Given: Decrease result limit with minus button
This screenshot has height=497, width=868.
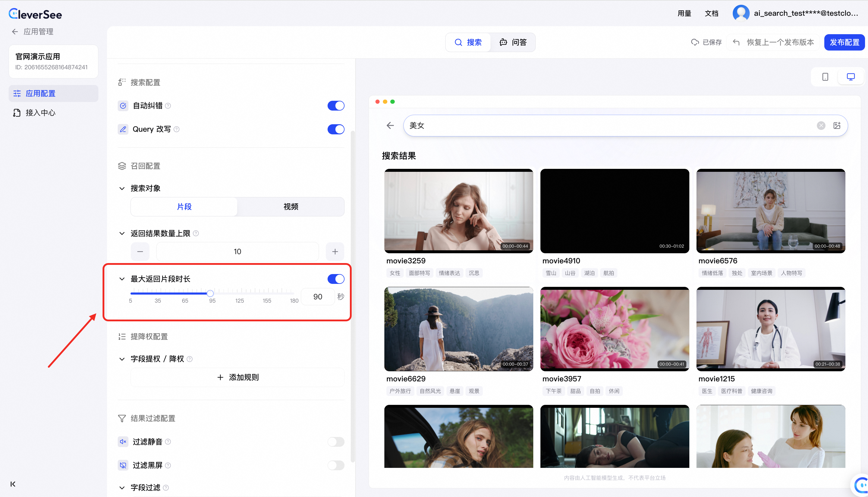Looking at the screenshot, I should 140,251.
